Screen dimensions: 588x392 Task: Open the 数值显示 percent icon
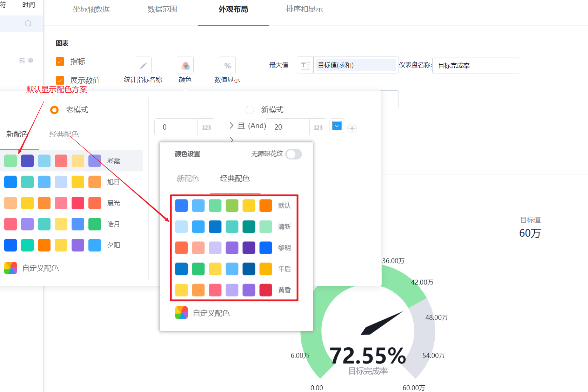coord(227,65)
